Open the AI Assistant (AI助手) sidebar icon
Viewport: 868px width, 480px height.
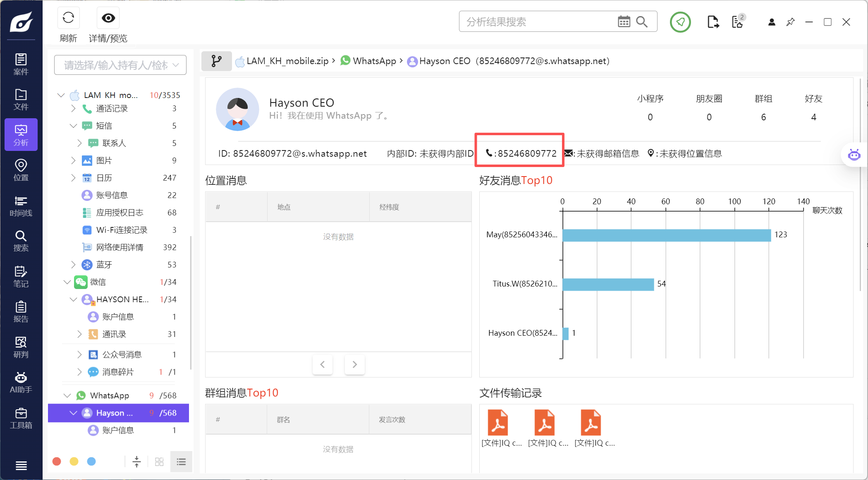(21, 382)
